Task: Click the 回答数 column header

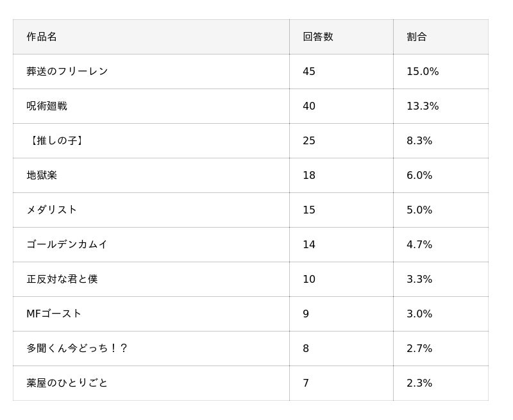Action: point(317,37)
